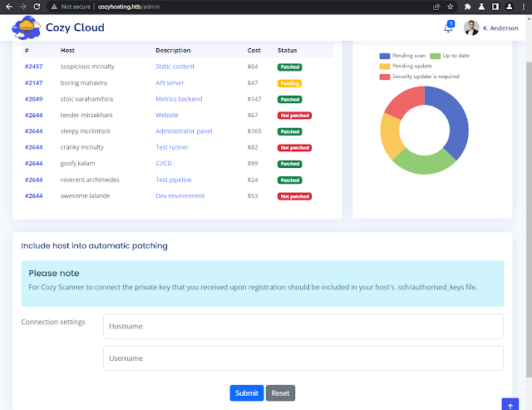Click the flask experiments icon
The height and width of the screenshot is (410, 532).
pyautogui.click(x=481, y=7)
